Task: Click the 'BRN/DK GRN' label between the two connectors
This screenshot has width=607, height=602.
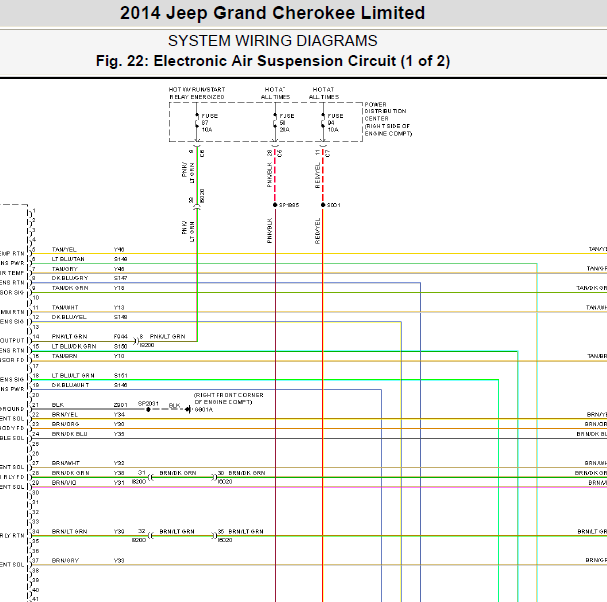Action: point(178,473)
